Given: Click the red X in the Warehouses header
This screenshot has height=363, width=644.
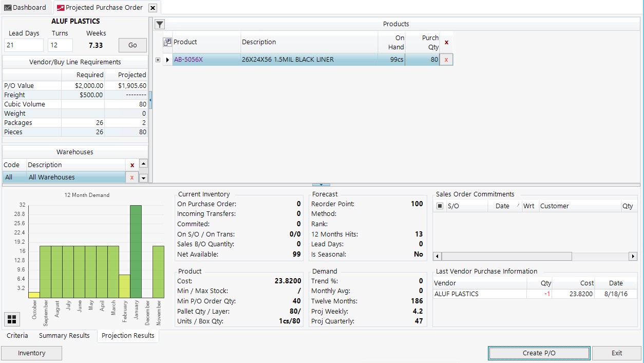Looking at the screenshot, I should click(x=131, y=165).
